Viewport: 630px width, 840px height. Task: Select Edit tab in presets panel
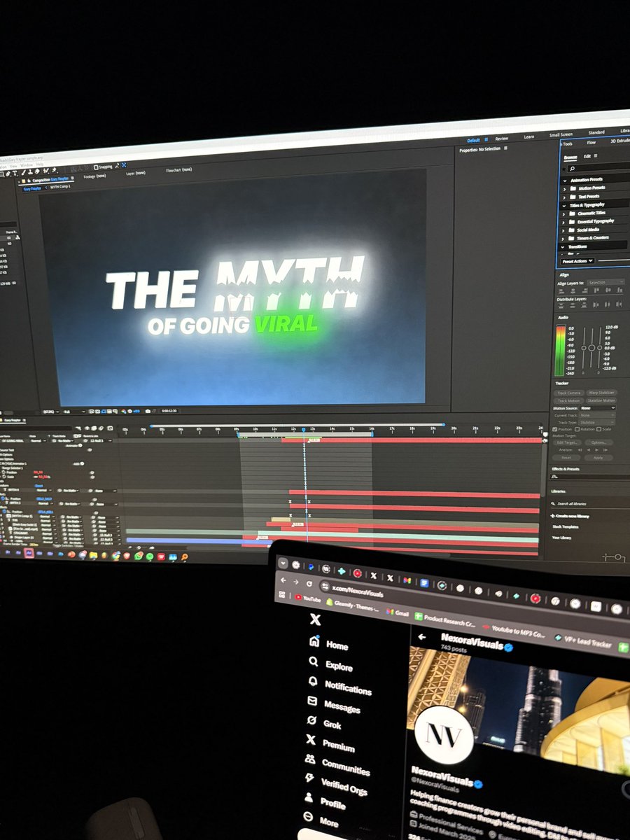(x=587, y=156)
